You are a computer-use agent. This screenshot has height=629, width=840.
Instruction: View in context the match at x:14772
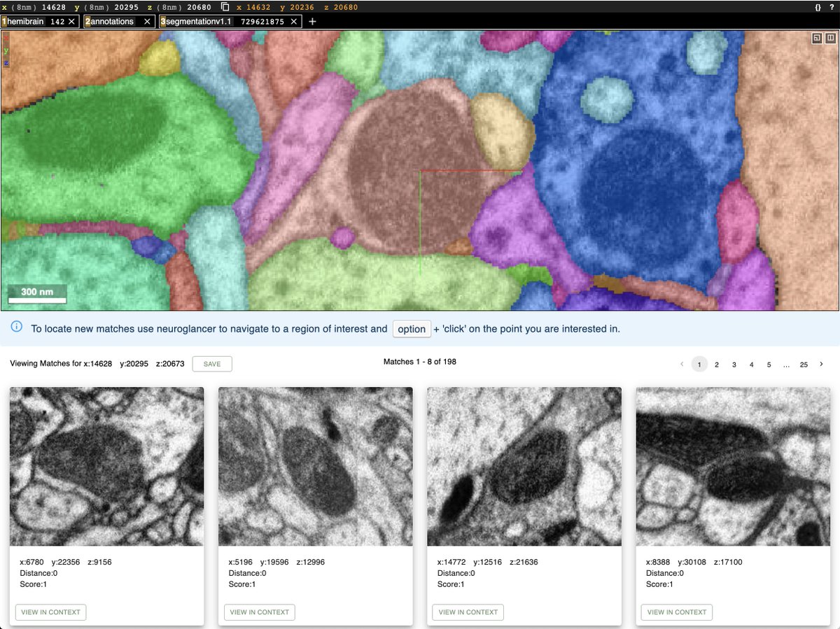[468, 612]
